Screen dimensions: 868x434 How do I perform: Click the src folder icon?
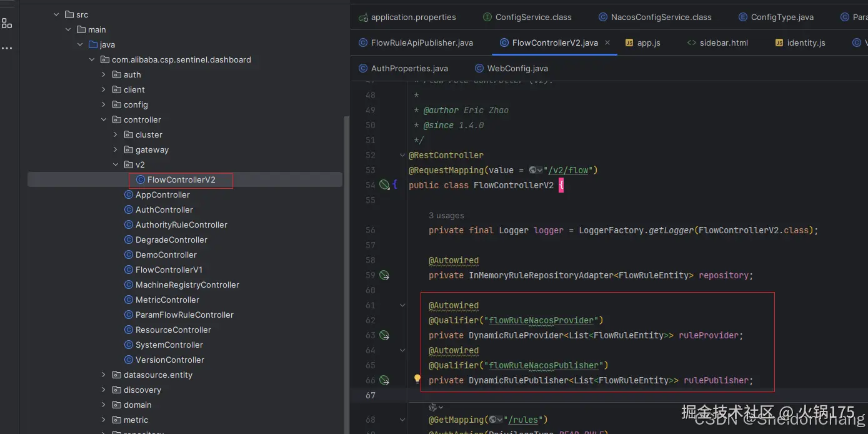[x=69, y=14]
